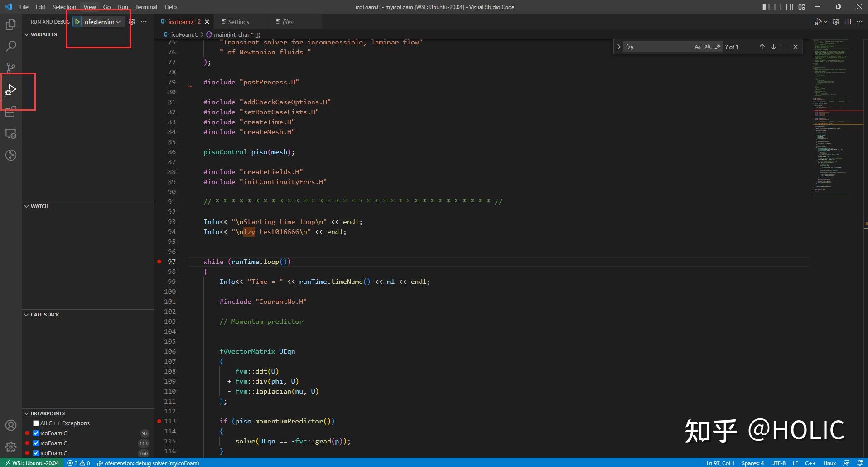Image resolution: width=868 pixels, height=467 pixels.
Task: Select the Run and Debug activity bar icon
Action: click(x=10, y=90)
